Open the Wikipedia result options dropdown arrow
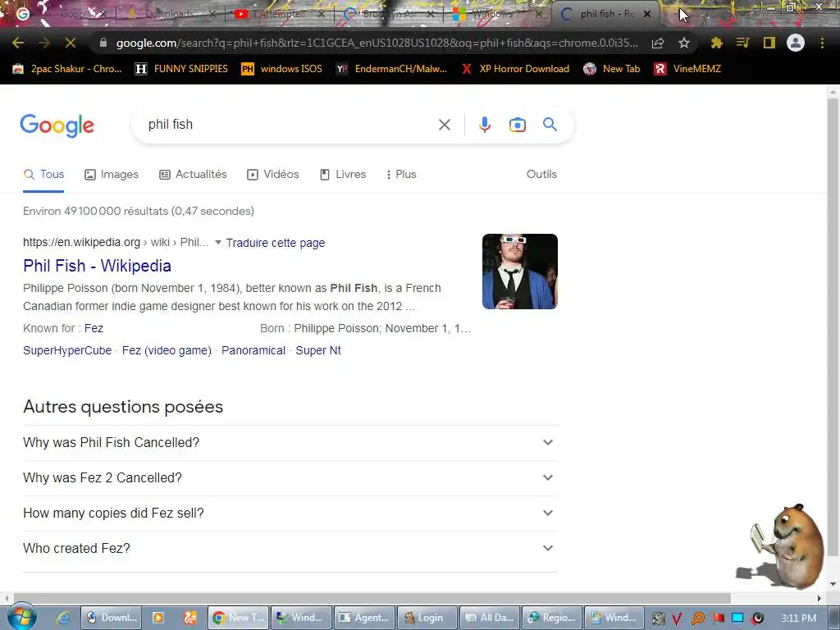 pos(218,243)
